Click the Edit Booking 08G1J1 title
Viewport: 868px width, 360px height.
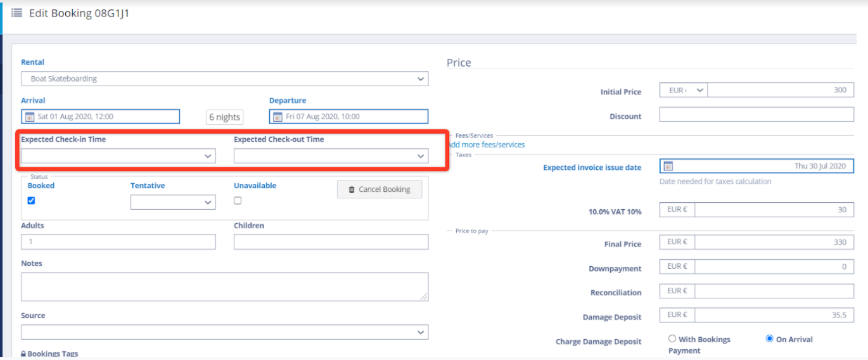click(79, 13)
